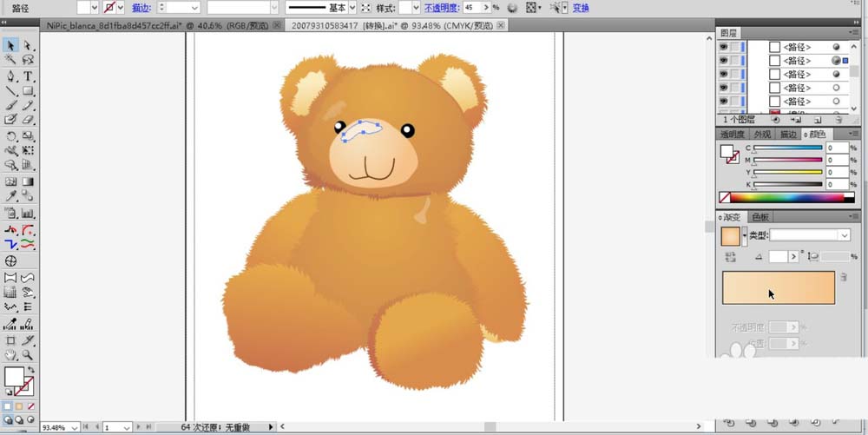Select the Gradient tool in toolbox
Image resolution: width=868 pixels, height=435 pixels.
click(28, 181)
